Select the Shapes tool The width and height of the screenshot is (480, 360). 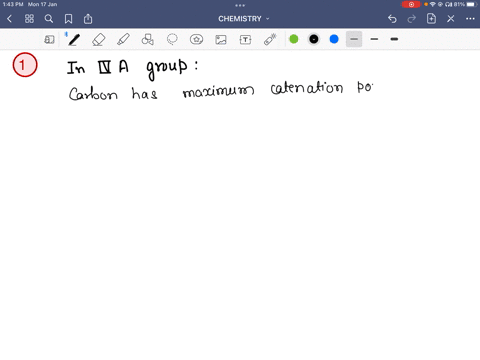[x=148, y=39]
